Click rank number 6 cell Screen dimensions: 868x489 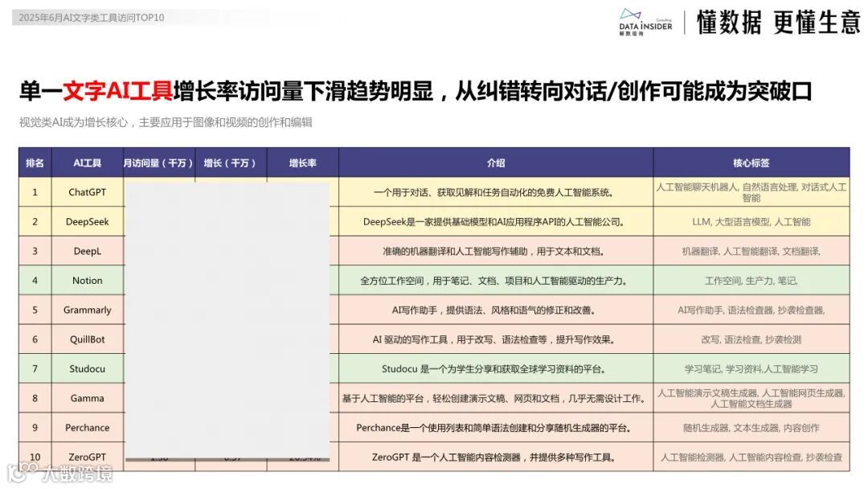(x=35, y=339)
